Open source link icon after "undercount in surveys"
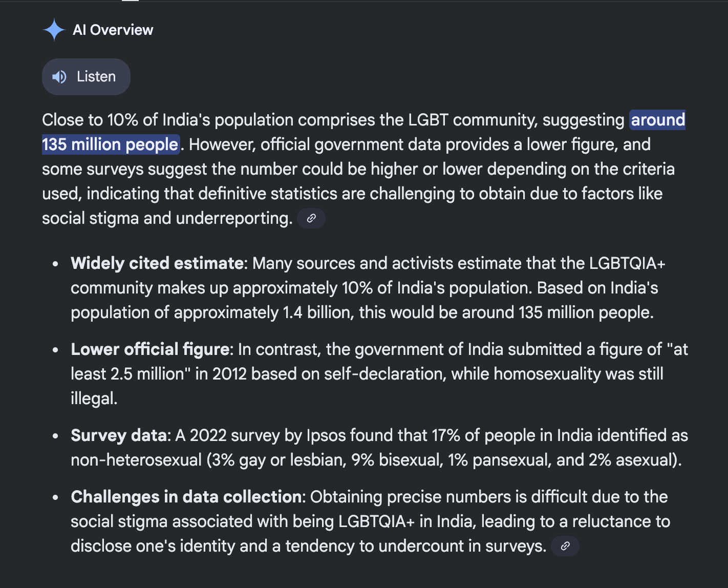The height and width of the screenshot is (588, 728). pos(565,546)
